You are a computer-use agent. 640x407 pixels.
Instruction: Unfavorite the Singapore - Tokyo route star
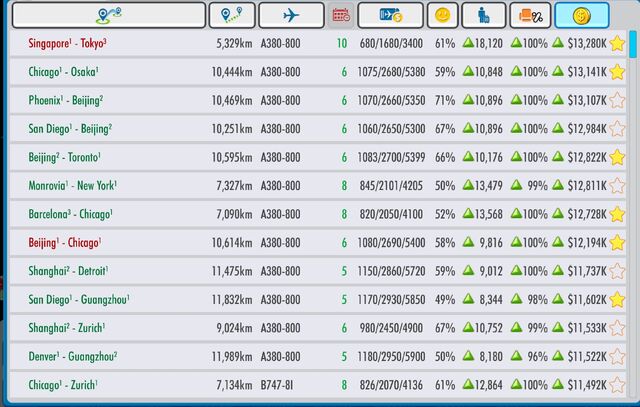point(617,44)
